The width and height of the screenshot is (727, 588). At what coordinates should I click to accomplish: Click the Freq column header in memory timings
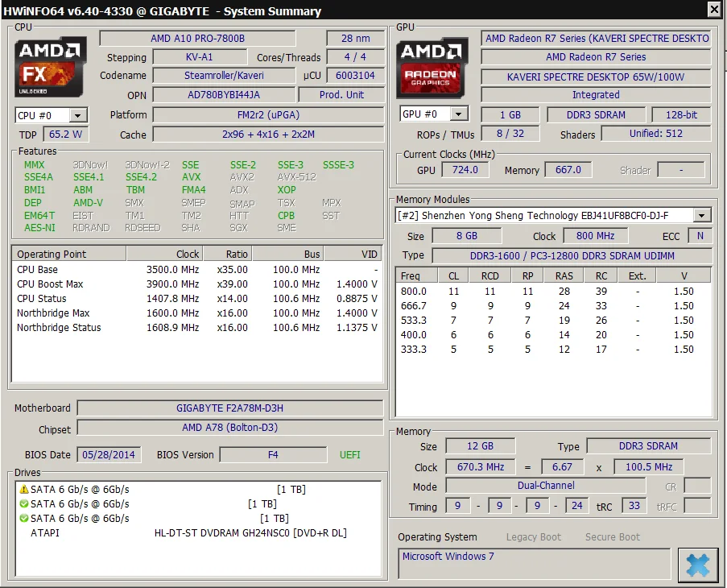(417, 276)
